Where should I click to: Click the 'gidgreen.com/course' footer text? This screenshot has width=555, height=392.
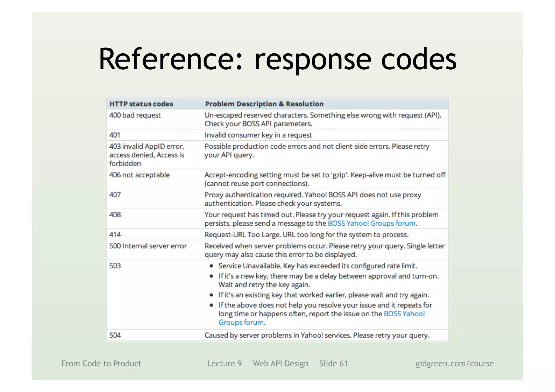click(455, 364)
